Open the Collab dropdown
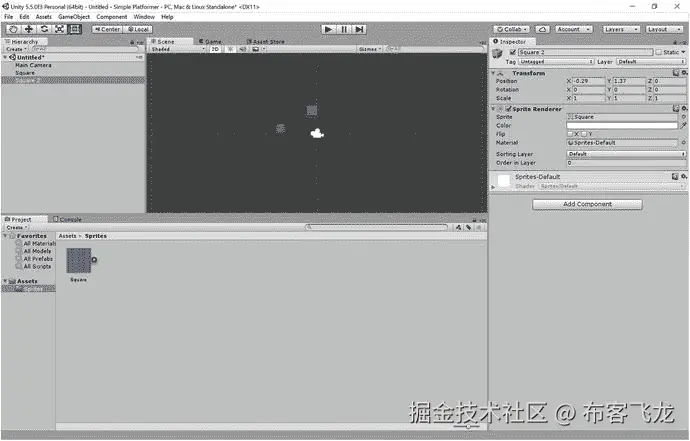The image size is (690, 441). tap(512, 29)
